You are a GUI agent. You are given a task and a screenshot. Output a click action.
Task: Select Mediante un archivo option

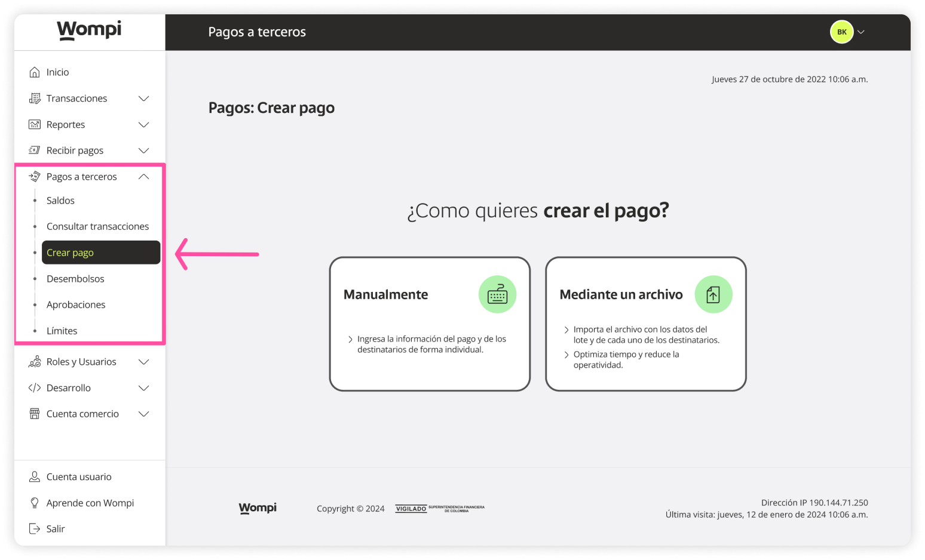tap(645, 324)
